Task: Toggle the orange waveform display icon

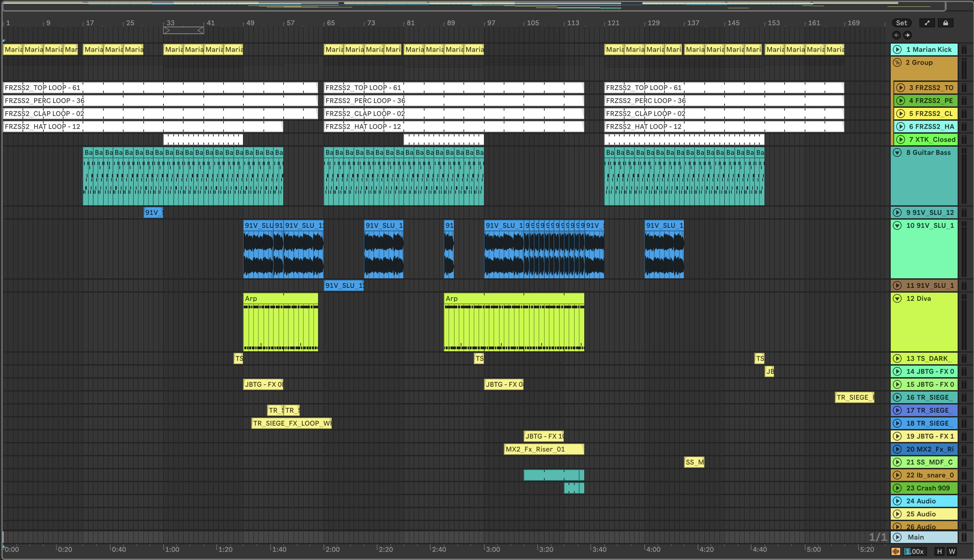Action: click(x=896, y=551)
